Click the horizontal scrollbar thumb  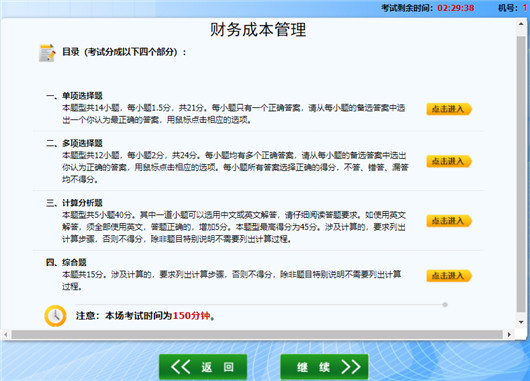coord(257,335)
